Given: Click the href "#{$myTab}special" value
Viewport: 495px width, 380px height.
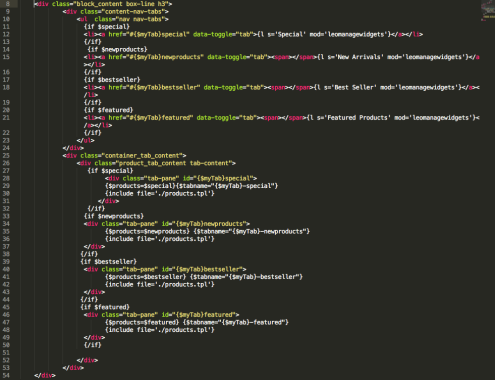Looking at the screenshot, I should pyautogui.click(x=158, y=34).
